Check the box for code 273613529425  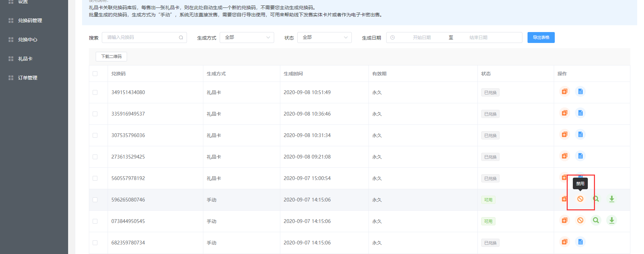pos(95,157)
